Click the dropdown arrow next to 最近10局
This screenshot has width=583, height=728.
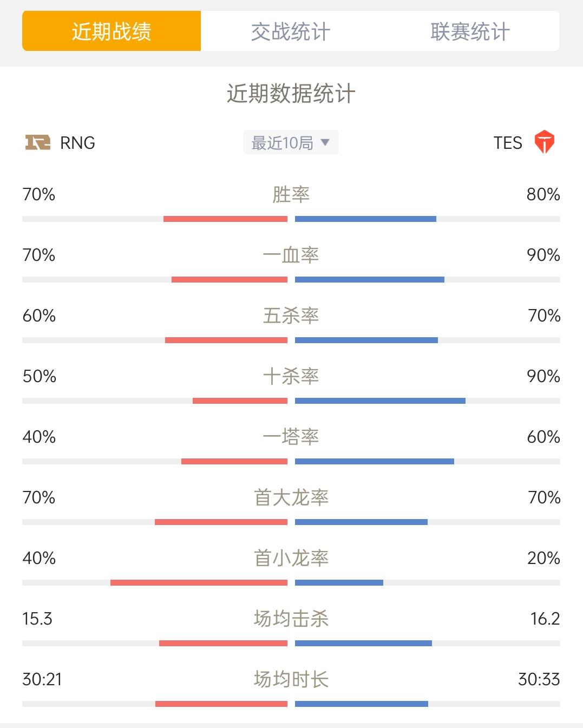pyautogui.click(x=325, y=142)
